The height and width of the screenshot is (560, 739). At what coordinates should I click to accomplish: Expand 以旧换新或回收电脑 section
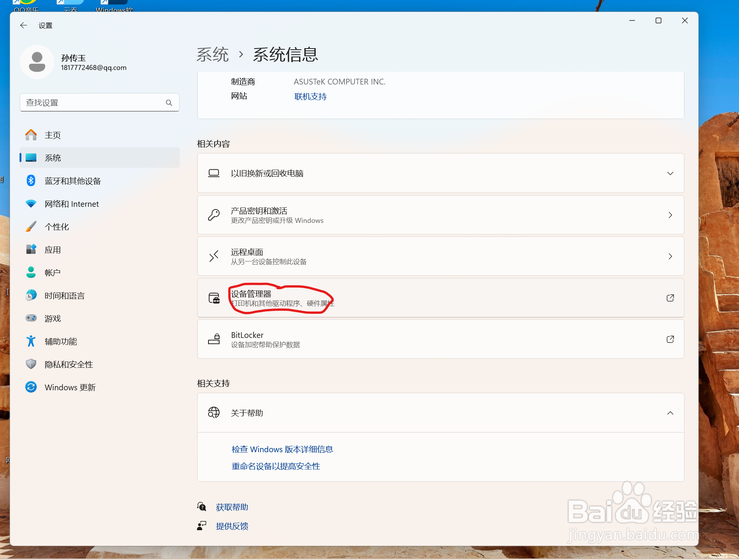670,173
